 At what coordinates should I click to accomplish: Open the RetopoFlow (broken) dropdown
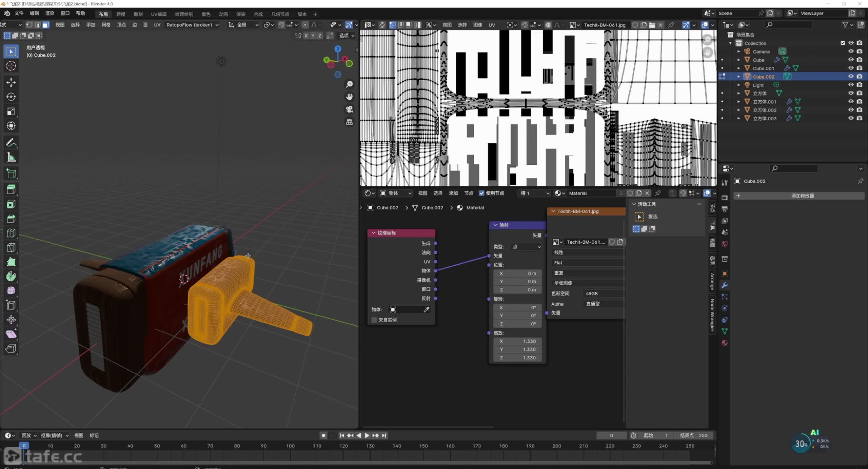[x=192, y=25]
